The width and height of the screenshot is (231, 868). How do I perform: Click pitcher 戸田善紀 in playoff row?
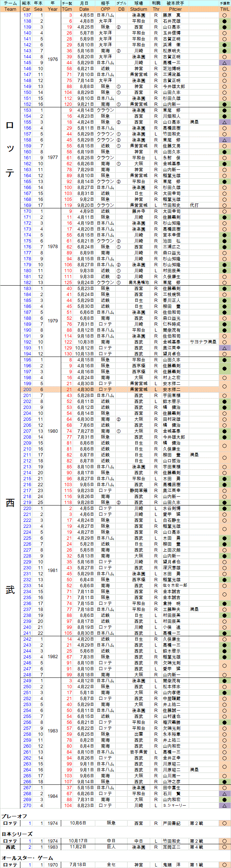[x=172, y=823]
